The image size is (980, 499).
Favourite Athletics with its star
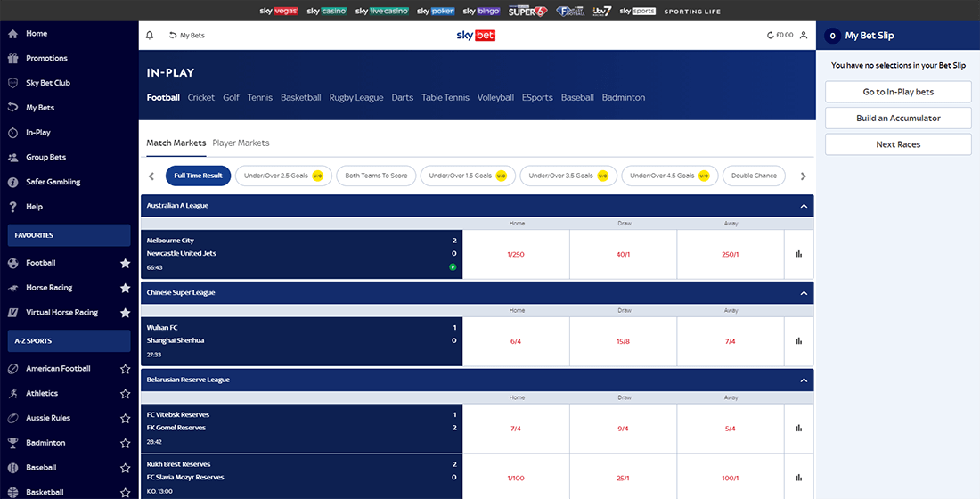125,393
